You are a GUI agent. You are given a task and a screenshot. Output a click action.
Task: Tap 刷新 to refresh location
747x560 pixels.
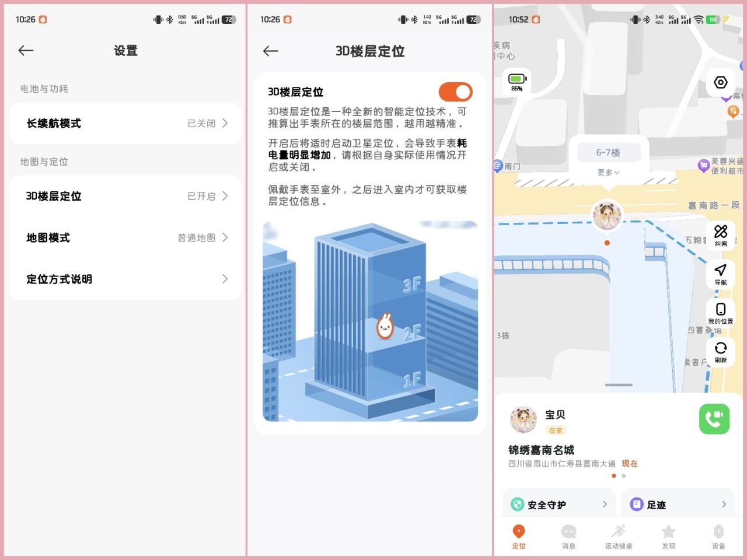pyautogui.click(x=721, y=352)
